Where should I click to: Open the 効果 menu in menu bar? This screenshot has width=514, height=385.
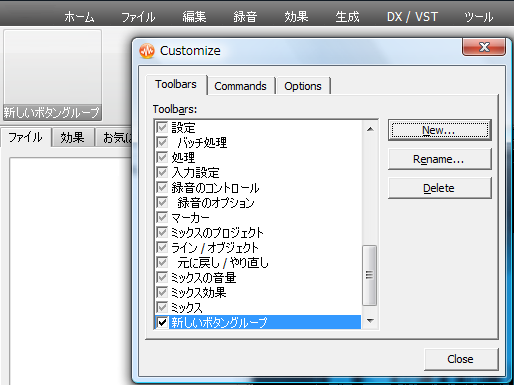coord(296,17)
